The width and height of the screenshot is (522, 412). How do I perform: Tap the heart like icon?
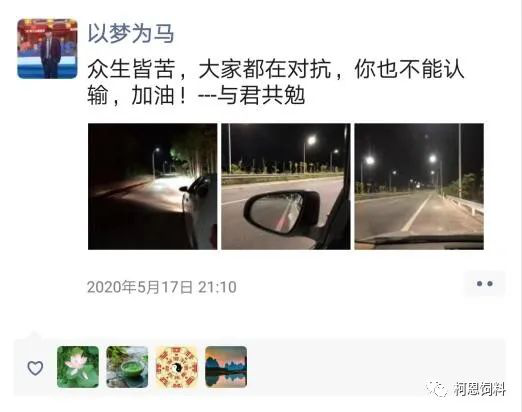[x=35, y=368]
